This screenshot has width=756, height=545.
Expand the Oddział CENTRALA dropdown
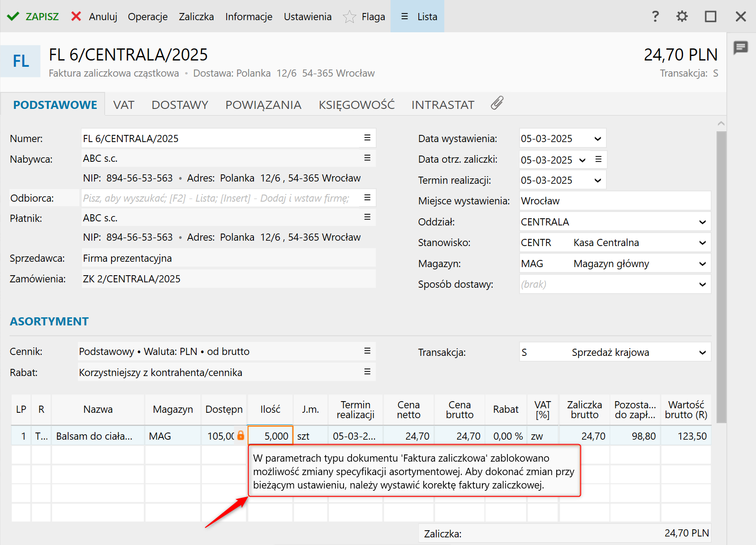[702, 222]
